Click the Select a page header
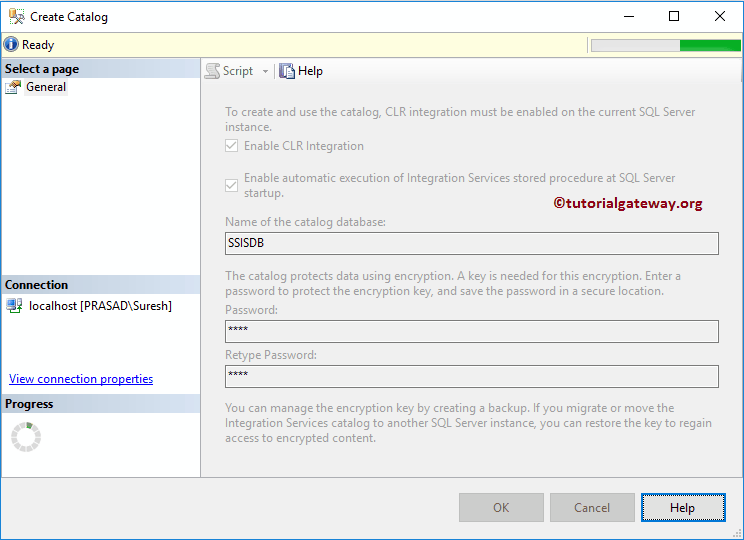The height and width of the screenshot is (540, 744). click(101, 69)
